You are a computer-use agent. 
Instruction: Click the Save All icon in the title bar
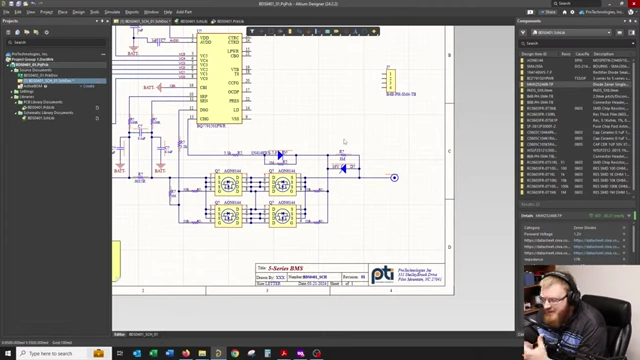point(18,4)
